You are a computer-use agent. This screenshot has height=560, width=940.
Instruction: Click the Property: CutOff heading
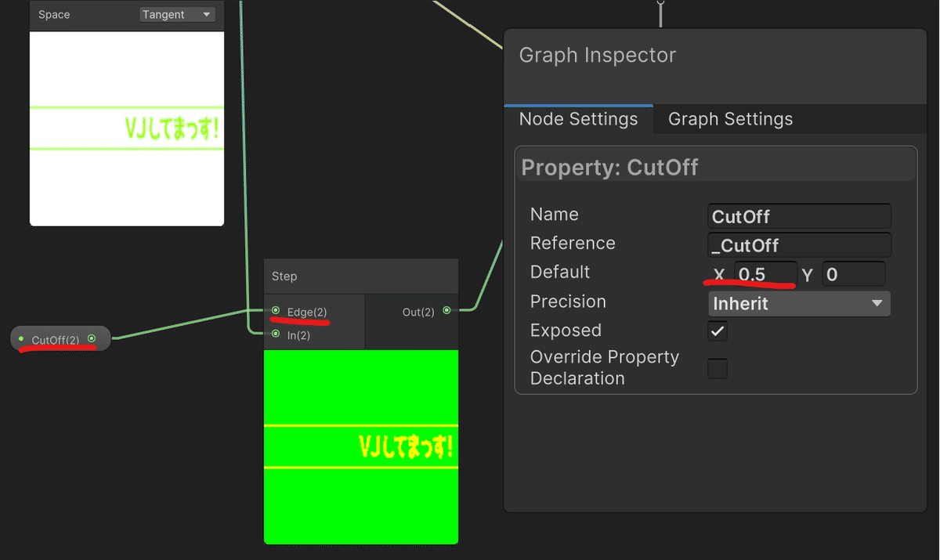pyautogui.click(x=609, y=168)
